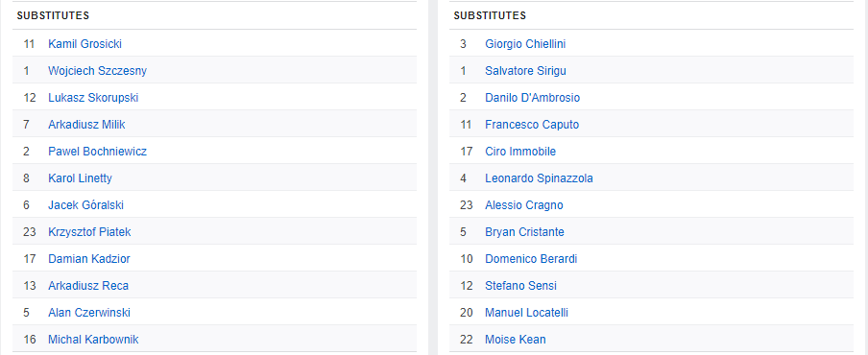Select Domenico Berardi name
The height and width of the screenshot is (355, 868).
(x=531, y=259)
